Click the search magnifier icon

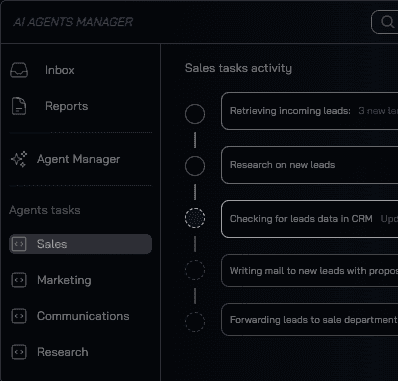(x=387, y=22)
